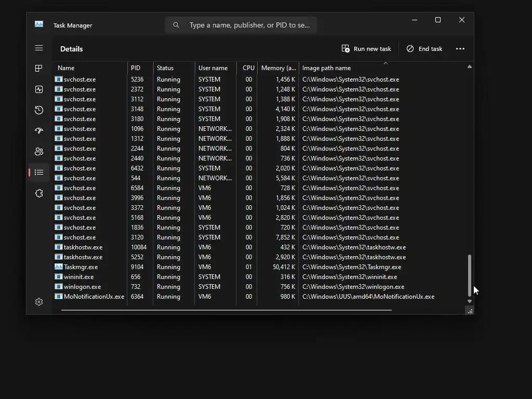This screenshot has width=532, height=399.
Task: Click wininit.exe process icon
Action: (59, 276)
